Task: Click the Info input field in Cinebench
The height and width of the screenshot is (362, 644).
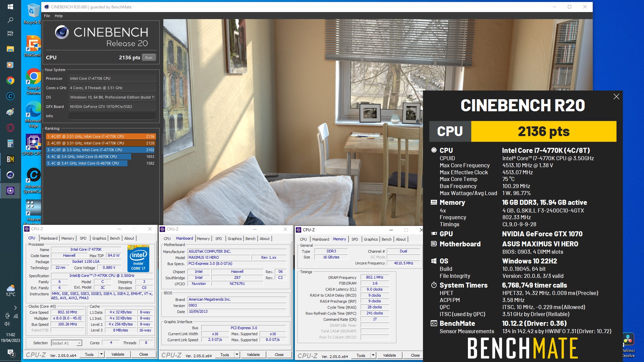Action: 112,116
